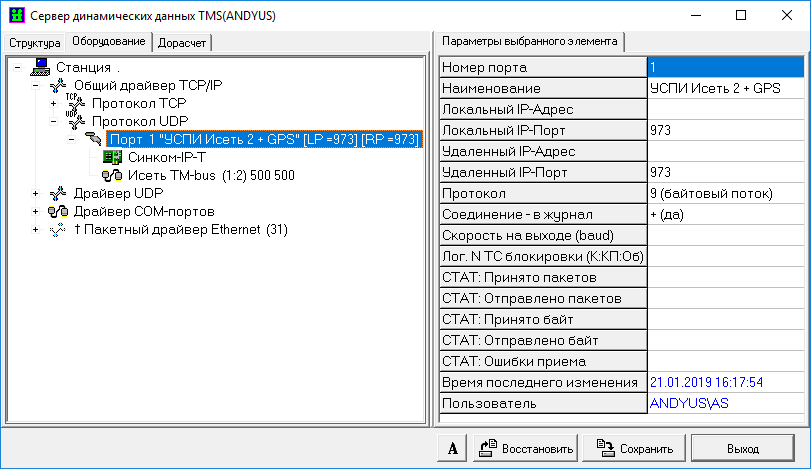Expand the Пакетный драйвер Ethernet node
811x469 pixels.
[36, 230]
